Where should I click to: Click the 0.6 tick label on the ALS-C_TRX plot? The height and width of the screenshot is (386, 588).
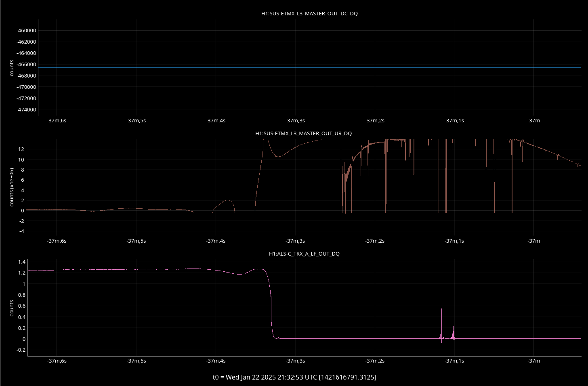click(22, 306)
